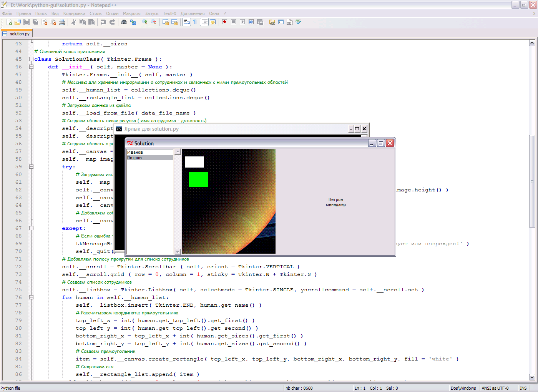Start macro recording with the red record icon
The image size is (538, 392).
pos(224,22)
